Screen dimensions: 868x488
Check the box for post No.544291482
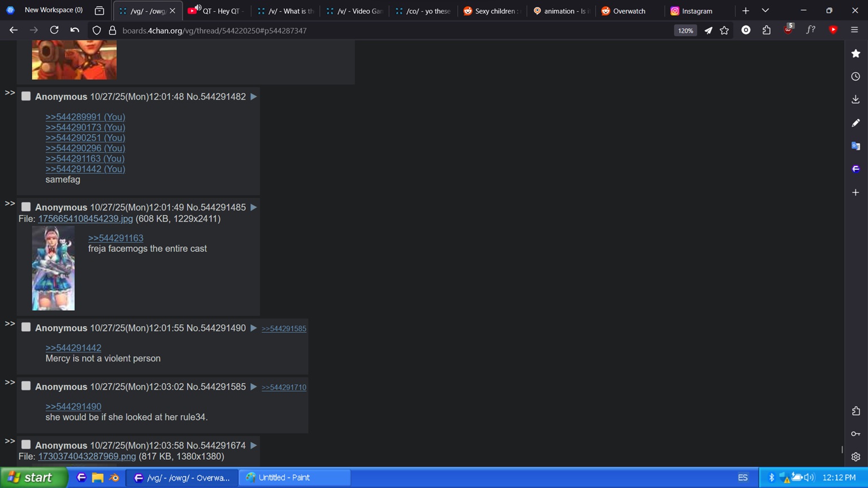pos(26,96)
